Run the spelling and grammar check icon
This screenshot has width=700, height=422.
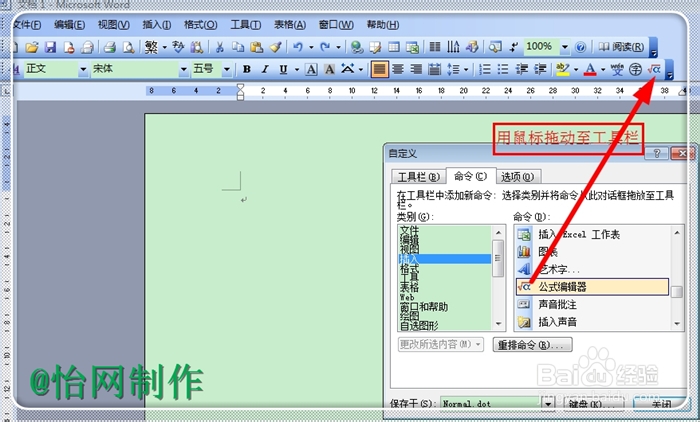click(178, 47)
